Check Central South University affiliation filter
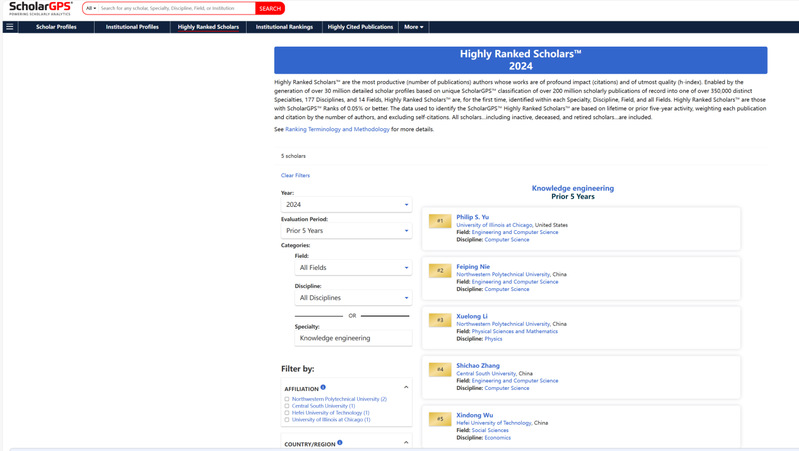Viewport: 799px width, 451px height. click(x=287, y=406)
